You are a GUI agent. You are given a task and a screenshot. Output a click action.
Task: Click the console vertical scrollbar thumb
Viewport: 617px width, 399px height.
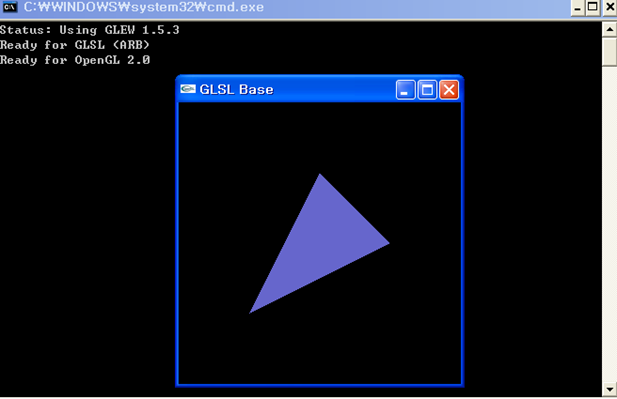(610, 52)
